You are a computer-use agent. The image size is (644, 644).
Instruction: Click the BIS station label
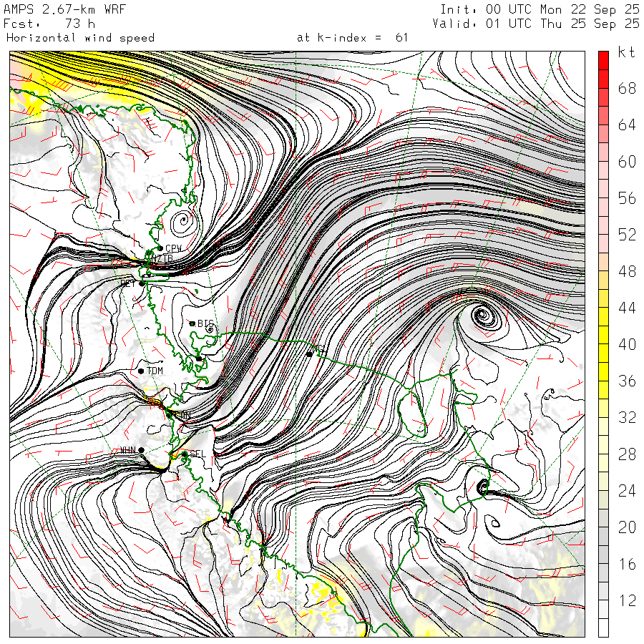[x=205, y=323]
